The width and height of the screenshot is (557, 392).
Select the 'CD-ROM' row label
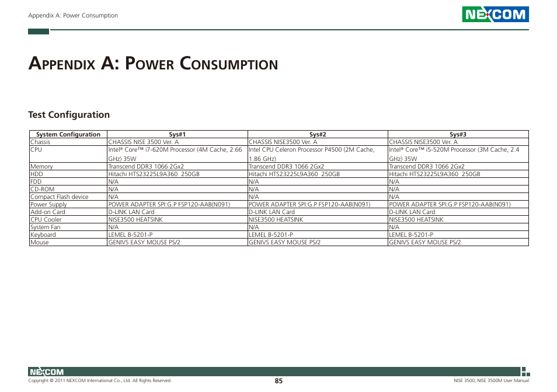tap(42, 189)
